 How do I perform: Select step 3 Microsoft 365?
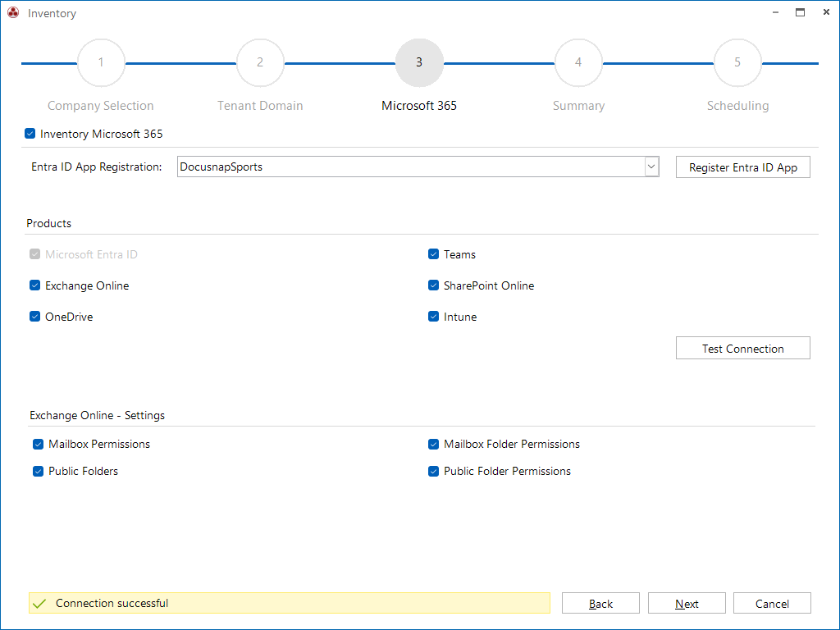(x=419, y=62)
